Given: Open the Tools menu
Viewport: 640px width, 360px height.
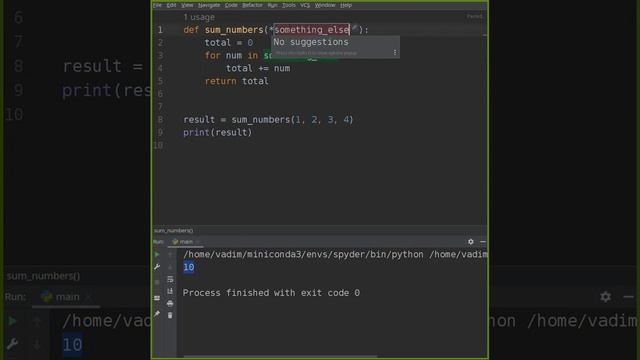Looking at the screenshot, I should click(289, 5).
